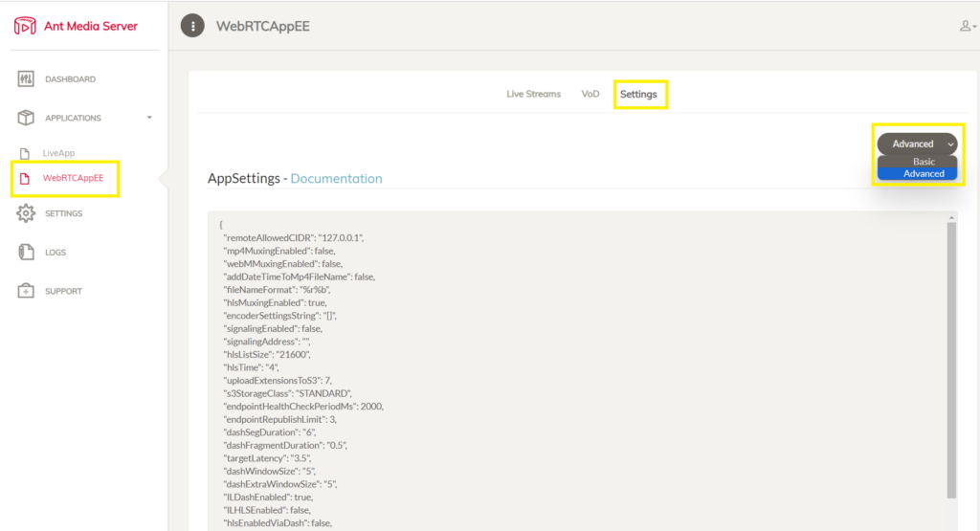The width and height of the screenshot is (980, 531).
Task: Open the AppSettings Documentation link
Action: (336, 179)
